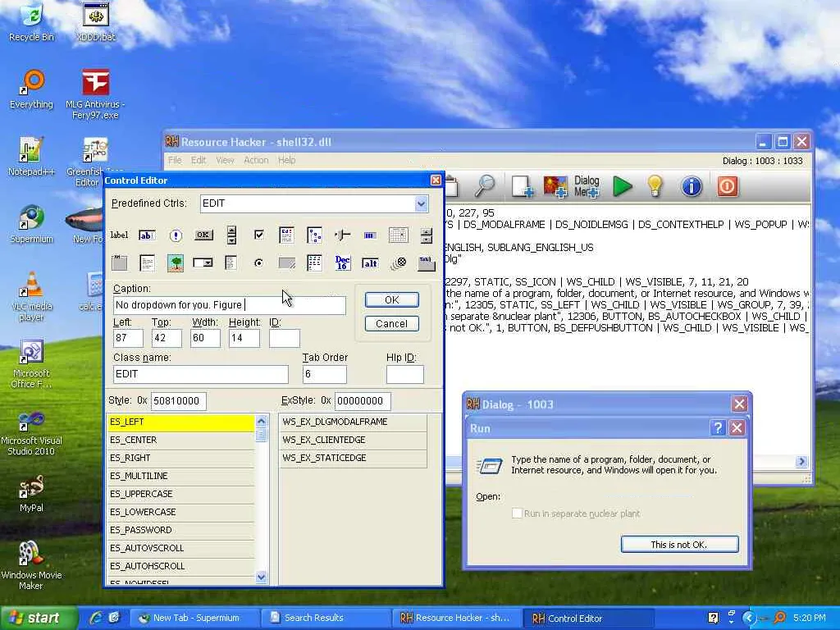Viewport: 840px width, 630px height.
Task: Click OK in the Control Editor
Action: point(391,300)
